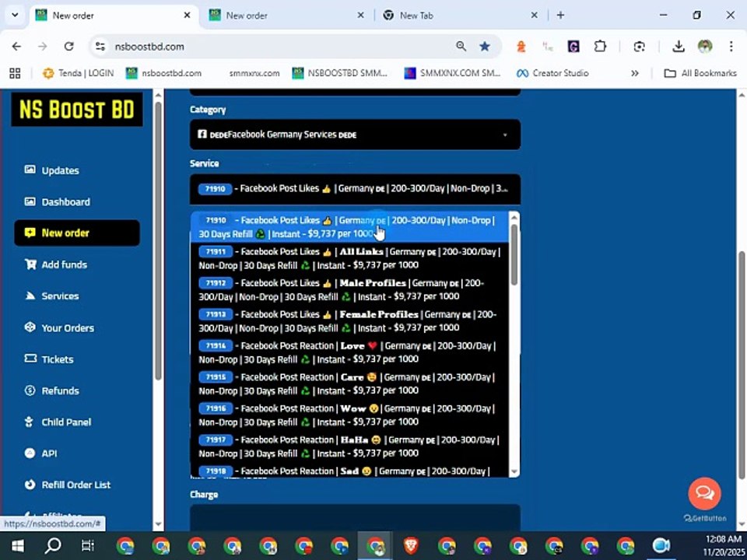Switch to the second New order tab
This screenshot has height=560, width=747.
pyautogui.click(x=287, y=16)
